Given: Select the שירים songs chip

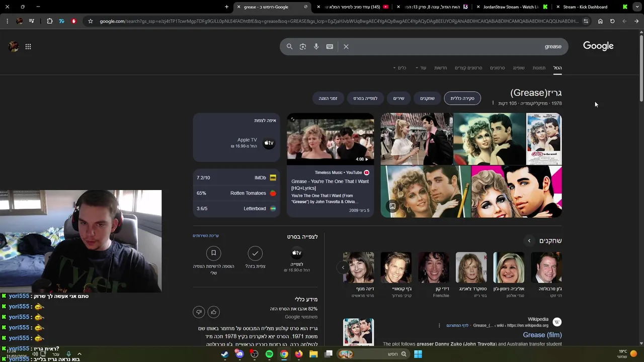Looking at the screenshot, I should [x=398, y=98].
